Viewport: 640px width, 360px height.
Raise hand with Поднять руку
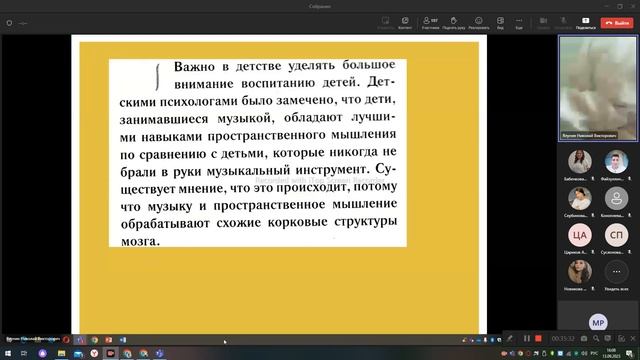pyautogui.click(x=453, y=23)
